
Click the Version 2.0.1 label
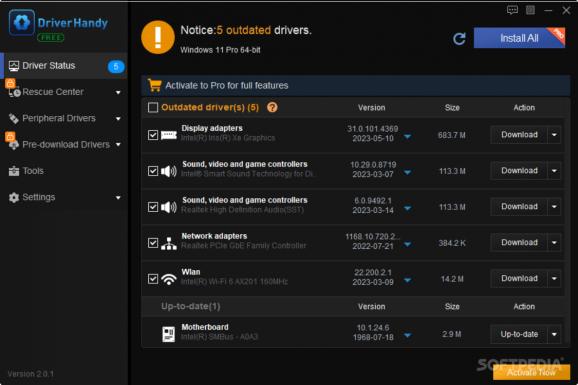(31, 374)
